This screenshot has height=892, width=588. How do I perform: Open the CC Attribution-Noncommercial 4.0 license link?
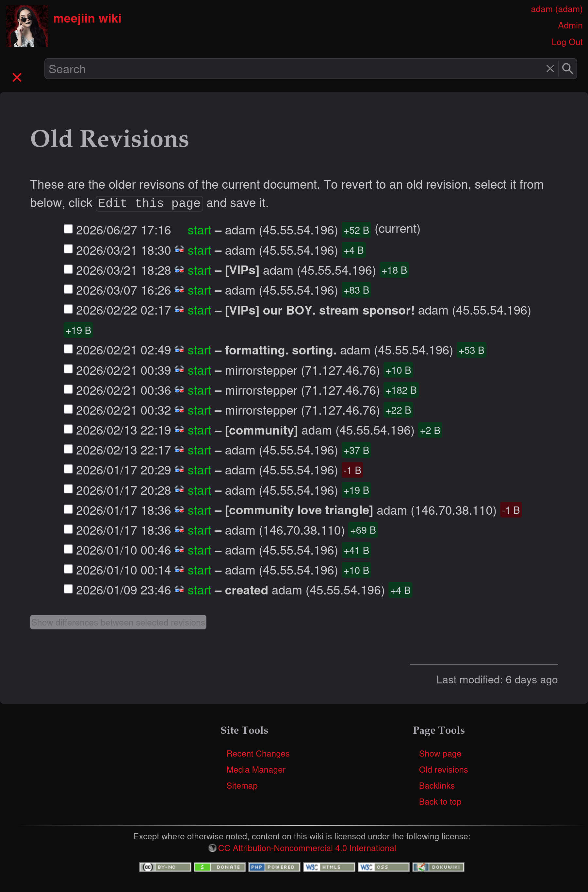(307, 848)
